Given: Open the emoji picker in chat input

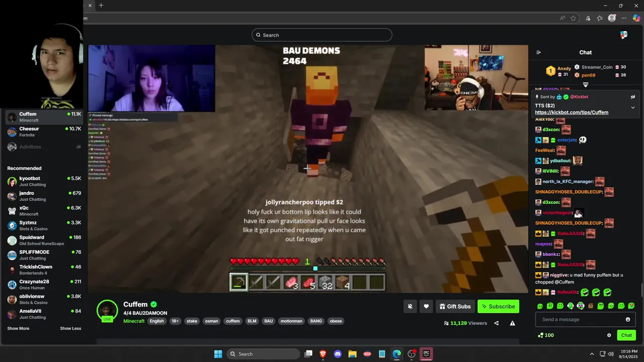Looking at the screenshot, I should click(628, 319).
